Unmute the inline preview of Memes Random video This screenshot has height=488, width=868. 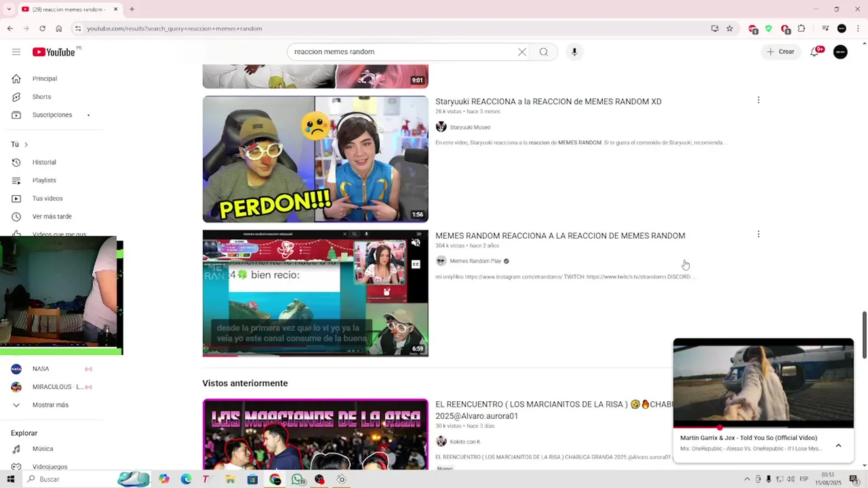tap(416, 243)
